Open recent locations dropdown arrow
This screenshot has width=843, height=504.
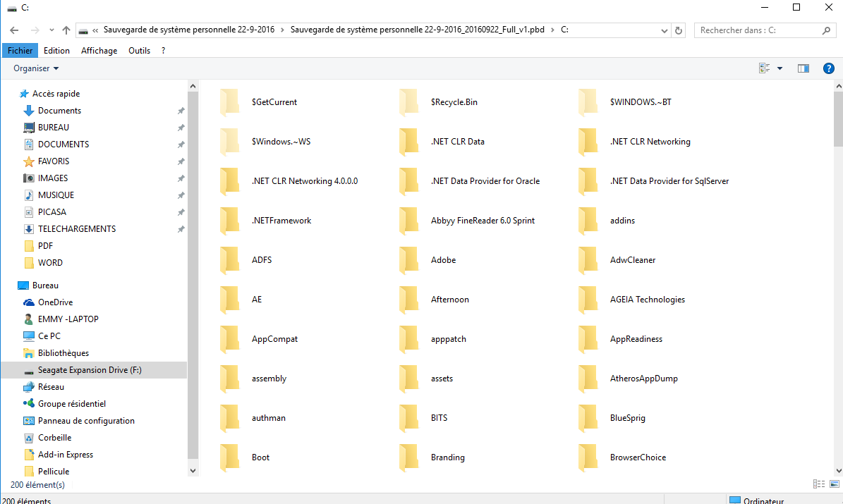coord(51,30)
